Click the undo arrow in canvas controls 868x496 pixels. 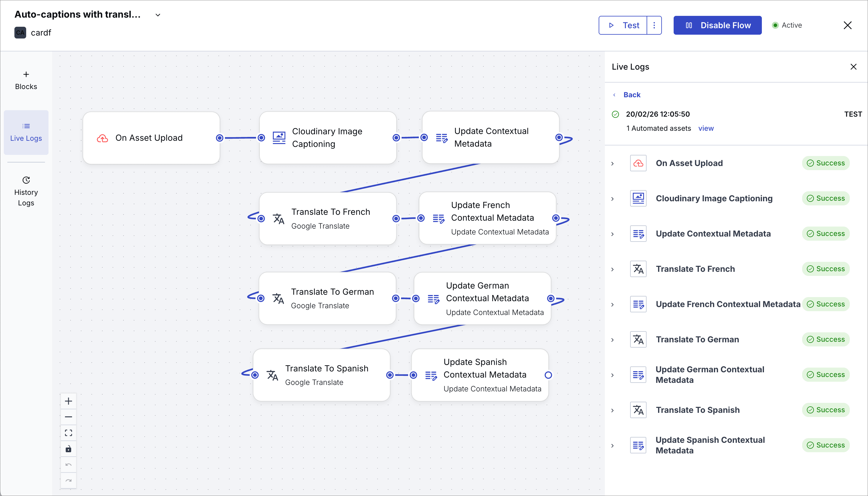click(x=69, y=465)
